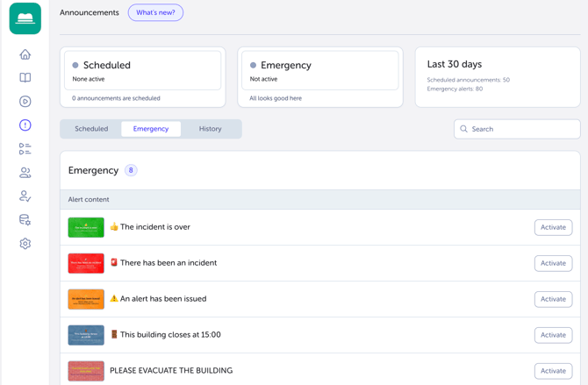
Task: Open the orange 'alert has been issued' thumbnail
Action: click(86, 299)
